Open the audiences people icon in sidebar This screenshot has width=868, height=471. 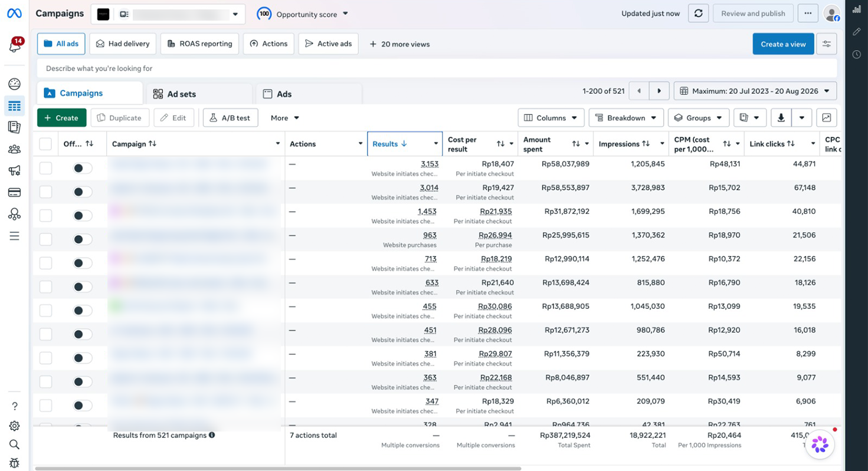point(15,149)
